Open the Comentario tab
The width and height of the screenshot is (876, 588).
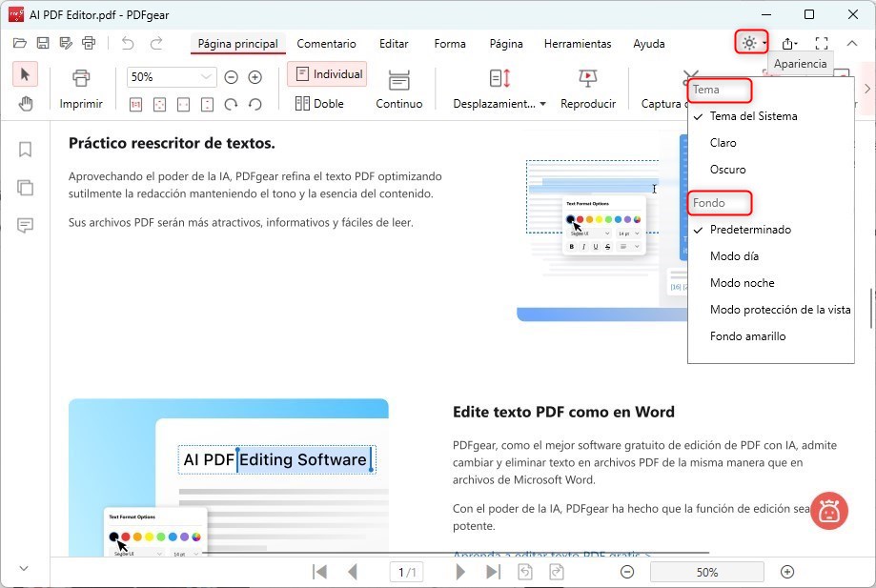[x=326, y=44]
